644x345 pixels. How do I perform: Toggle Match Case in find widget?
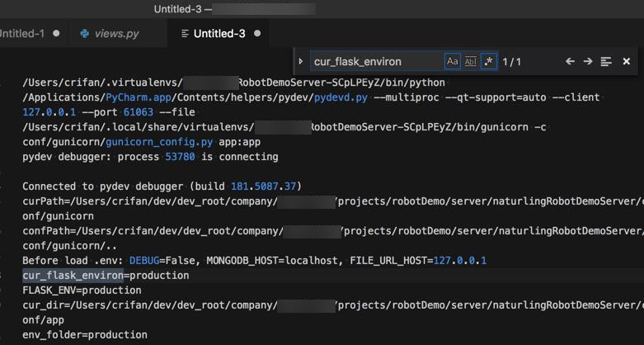[x=452, y=62]
